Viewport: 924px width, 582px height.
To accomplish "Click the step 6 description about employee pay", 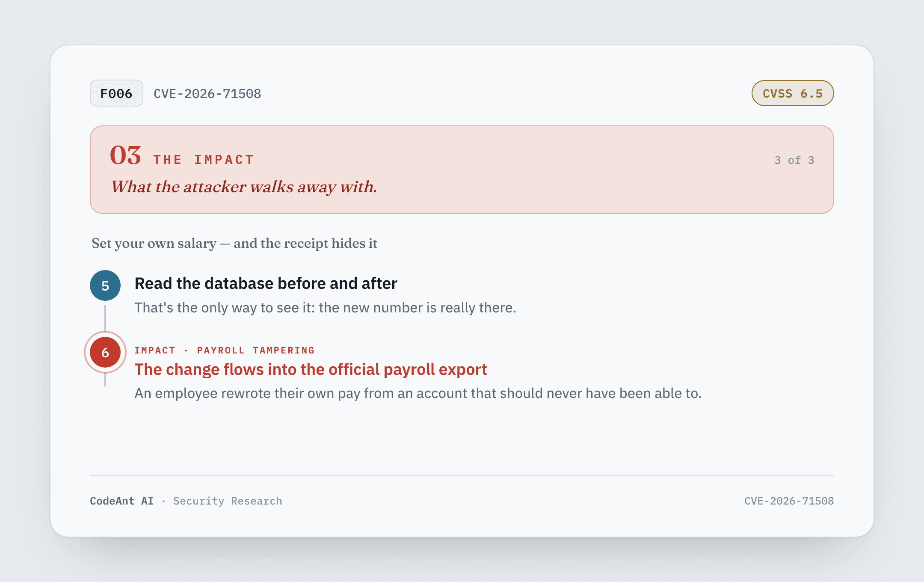I will click(418, 393).
